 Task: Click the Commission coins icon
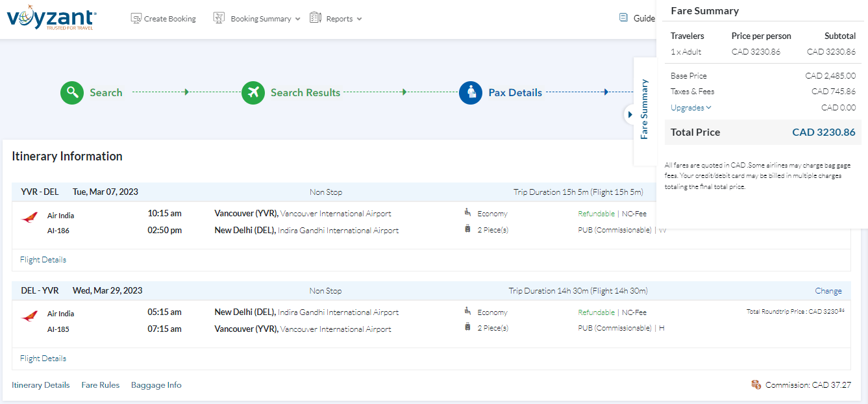click(756, 385)
